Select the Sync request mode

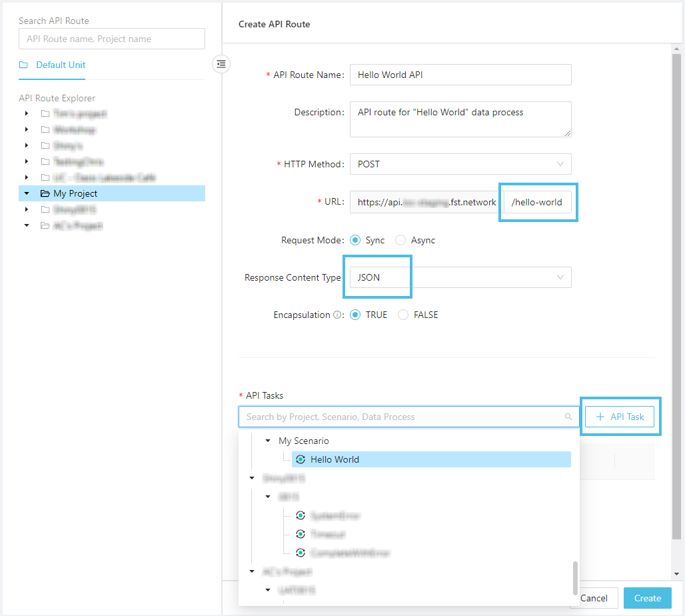356,240
